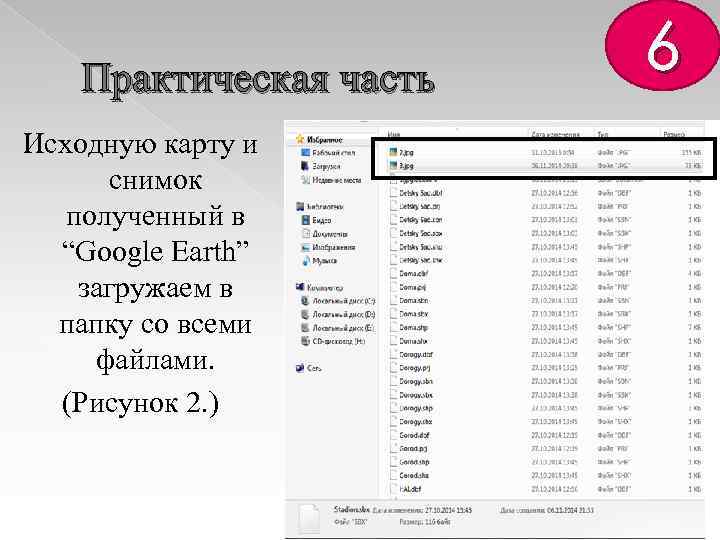Click the star icon next to Избранное
Screen dimensions: 720x540
pyautogui.click(x=300, y=139)
